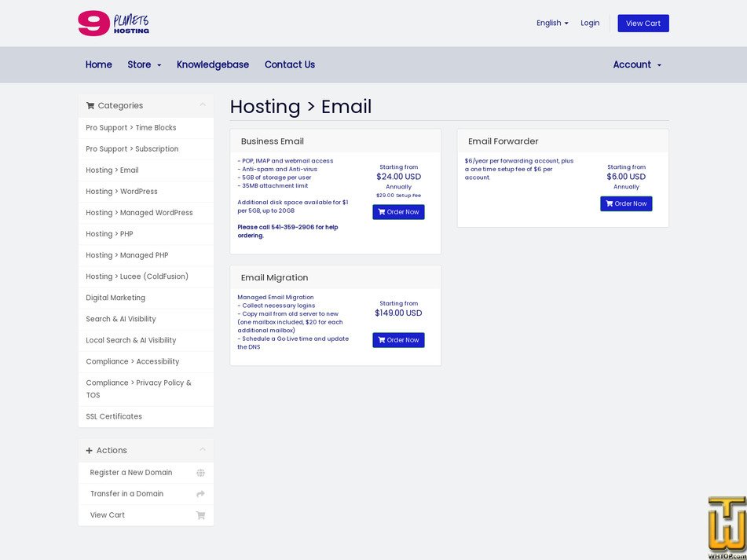
Task: Order the Email Forwarder plan
Action: (x=626, y=203)
